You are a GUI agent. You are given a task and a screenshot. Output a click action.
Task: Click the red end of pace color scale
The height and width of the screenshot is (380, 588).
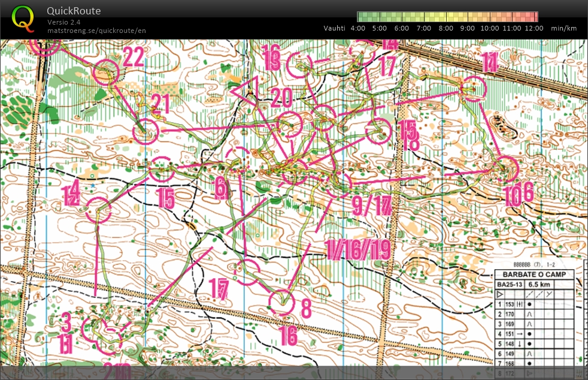[533, 17]
